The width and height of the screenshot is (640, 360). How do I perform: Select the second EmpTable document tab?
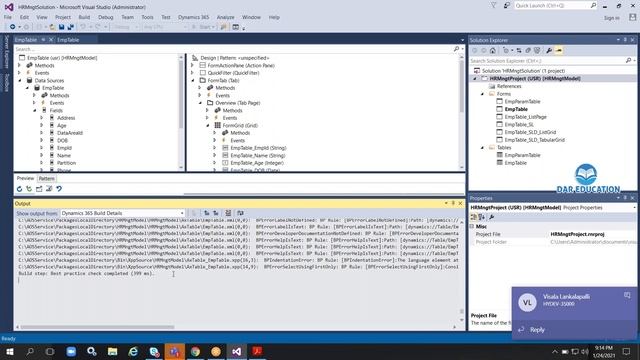pos(68,40)
